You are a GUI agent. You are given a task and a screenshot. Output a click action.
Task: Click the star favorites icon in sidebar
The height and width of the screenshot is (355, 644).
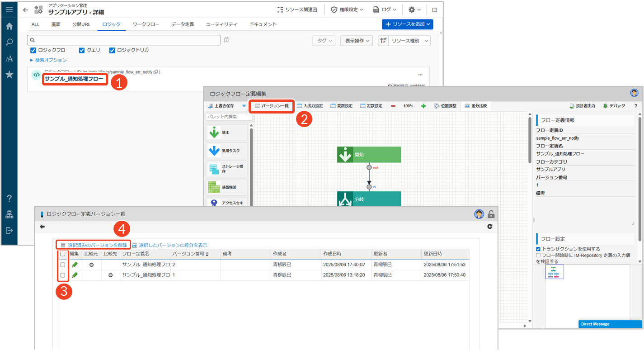click(9, 75)
